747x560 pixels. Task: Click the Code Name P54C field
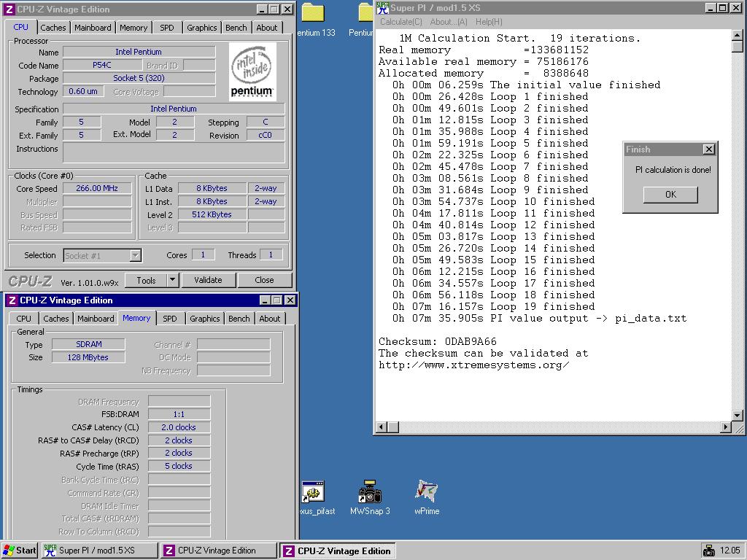tap(102, 65)
